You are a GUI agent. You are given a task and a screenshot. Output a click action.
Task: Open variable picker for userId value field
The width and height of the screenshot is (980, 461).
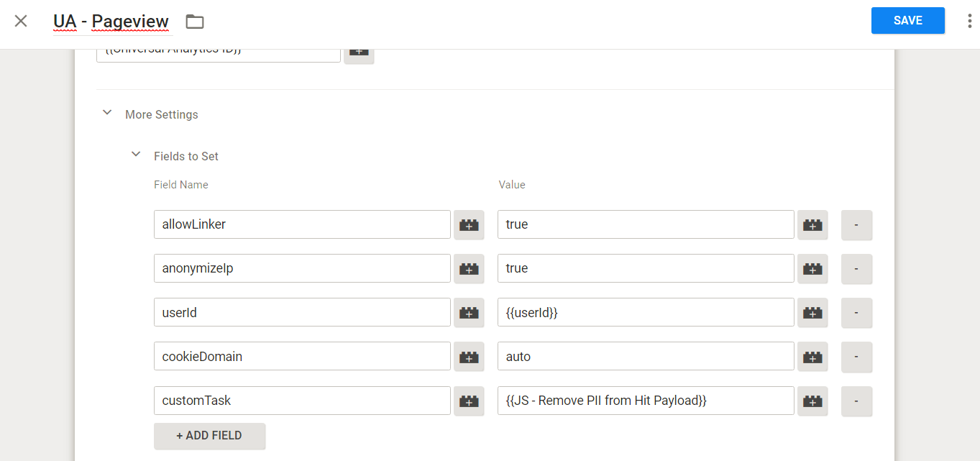tap(812, 312)
